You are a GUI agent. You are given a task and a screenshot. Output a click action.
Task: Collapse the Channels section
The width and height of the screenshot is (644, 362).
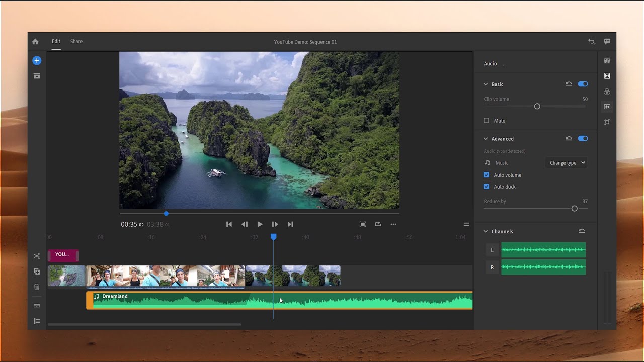[486, 232]
